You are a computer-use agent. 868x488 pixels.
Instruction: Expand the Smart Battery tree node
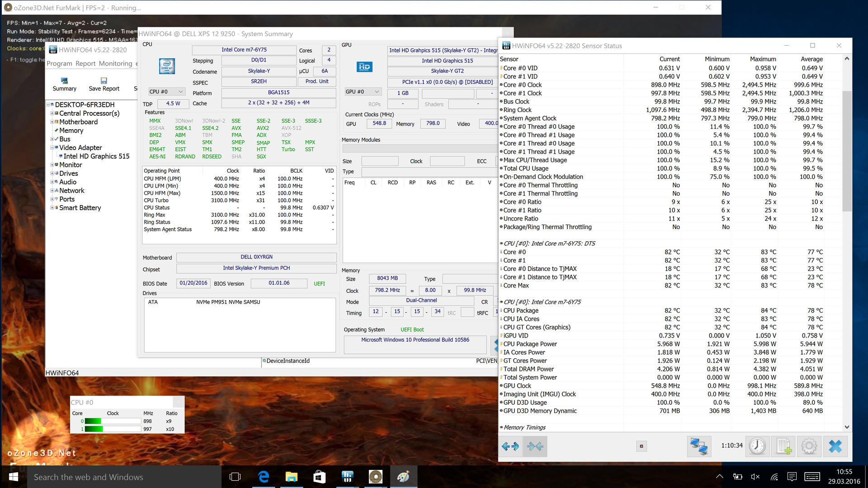[52, 208]
